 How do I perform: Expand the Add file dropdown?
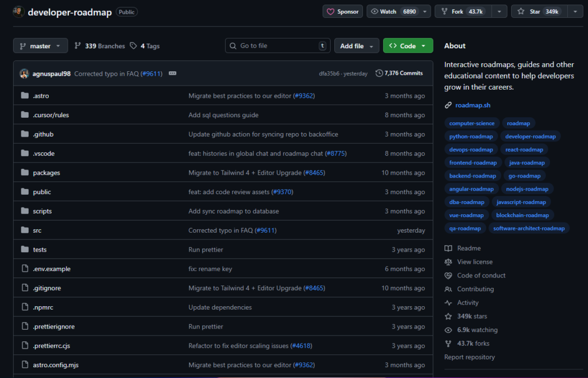click(x=357, y=46)
